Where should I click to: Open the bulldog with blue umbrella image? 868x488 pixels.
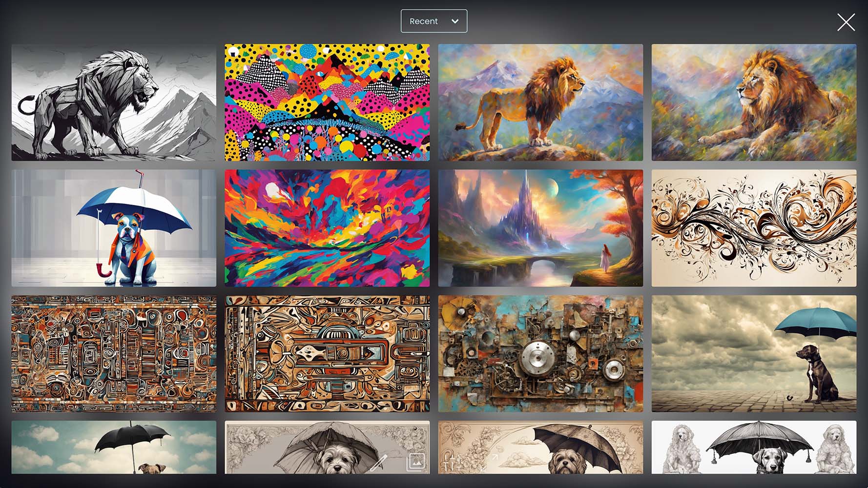[x=114, y=228]
